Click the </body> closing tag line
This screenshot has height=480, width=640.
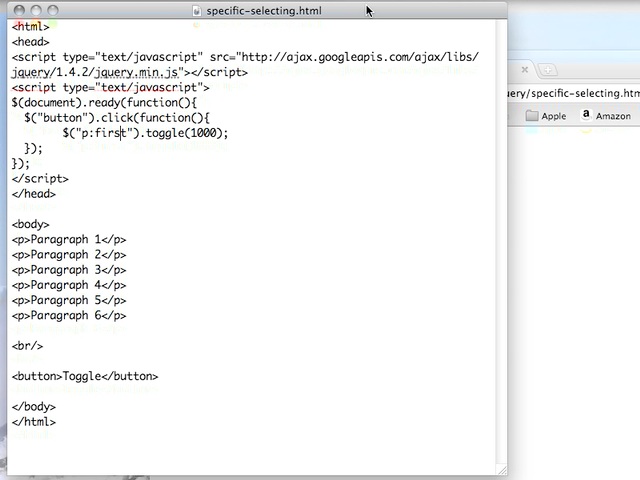(33, 407)
